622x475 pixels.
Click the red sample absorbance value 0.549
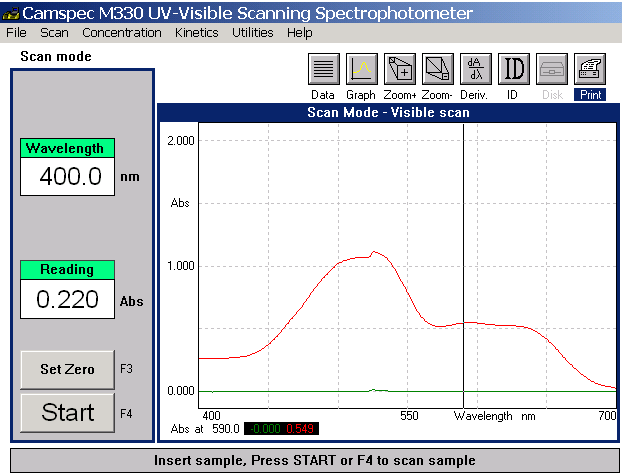point(300,429)
